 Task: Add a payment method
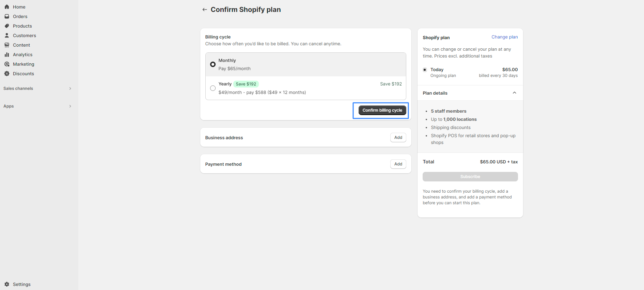[x=398, y=164]
